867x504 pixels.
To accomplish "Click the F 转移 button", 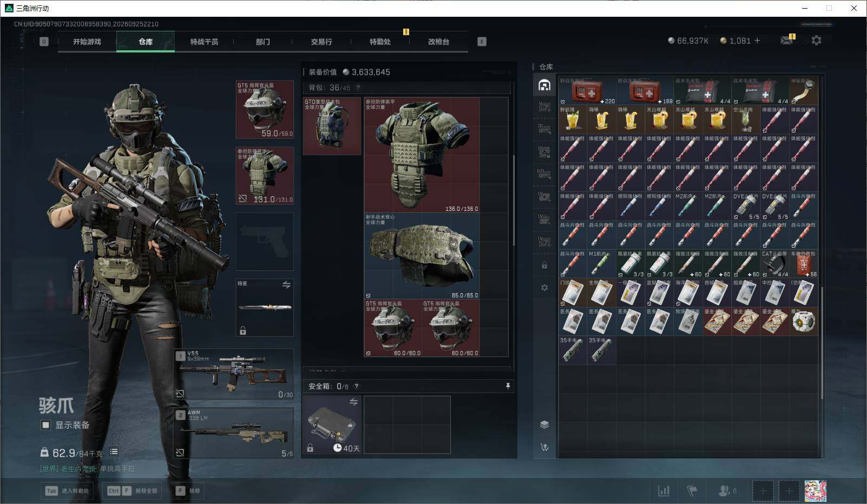I will 188,491.
